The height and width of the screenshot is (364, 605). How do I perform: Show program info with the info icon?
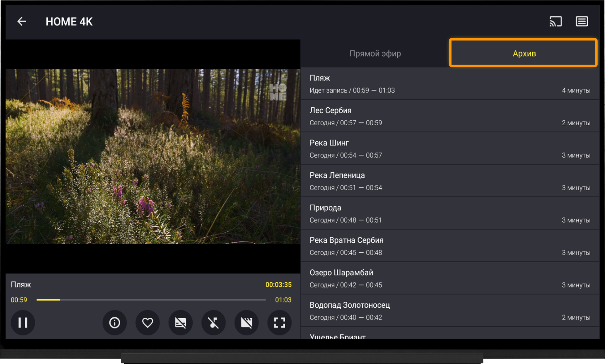[x=115, y=323]
